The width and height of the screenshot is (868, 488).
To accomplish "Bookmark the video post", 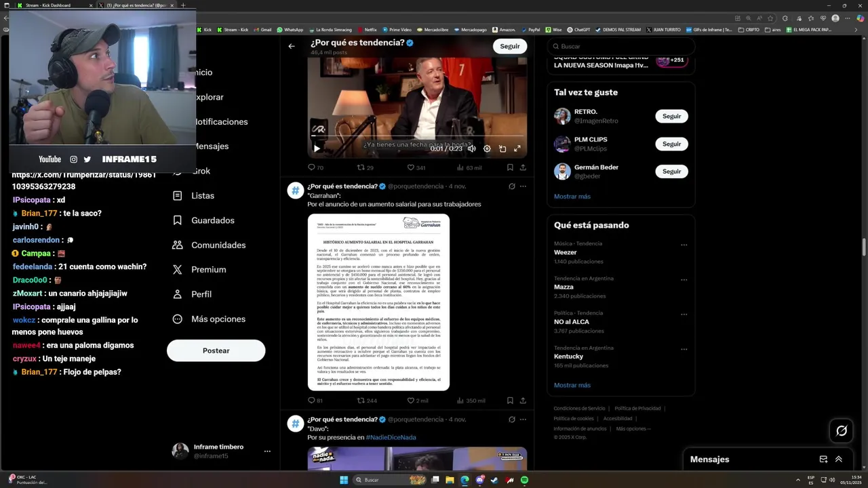I will coord(510,167).
